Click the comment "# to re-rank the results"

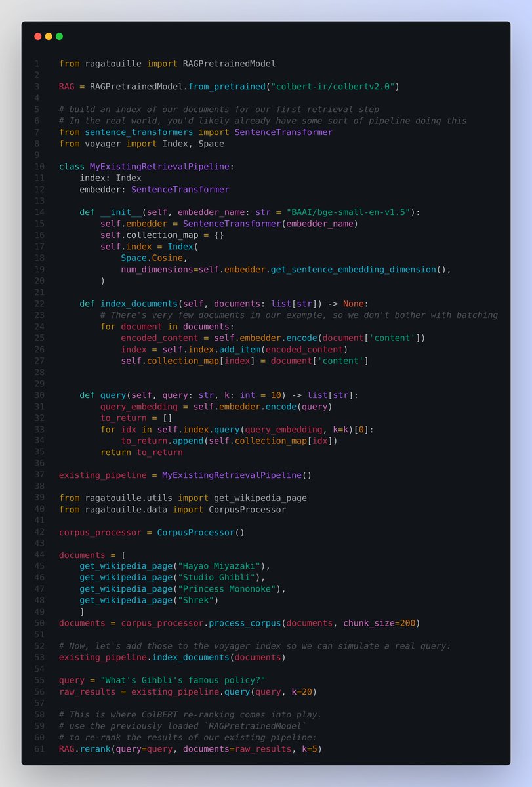pos(188,737)
